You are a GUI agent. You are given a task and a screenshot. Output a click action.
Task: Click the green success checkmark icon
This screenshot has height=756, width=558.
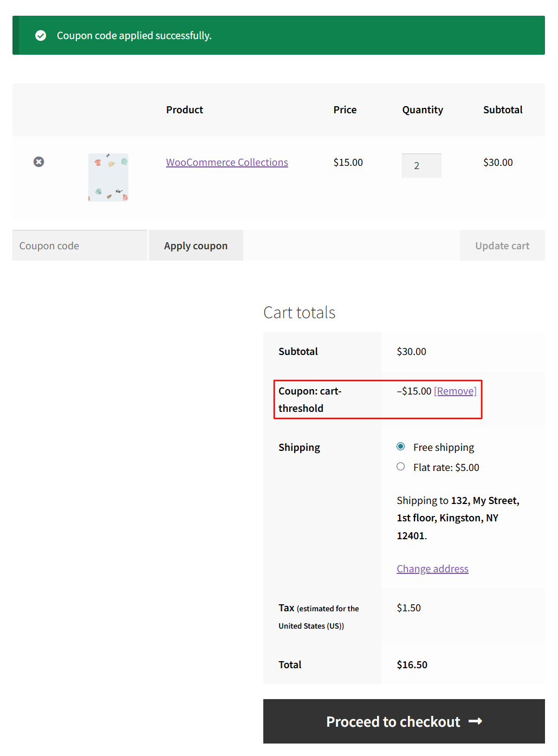click(41, 36)
